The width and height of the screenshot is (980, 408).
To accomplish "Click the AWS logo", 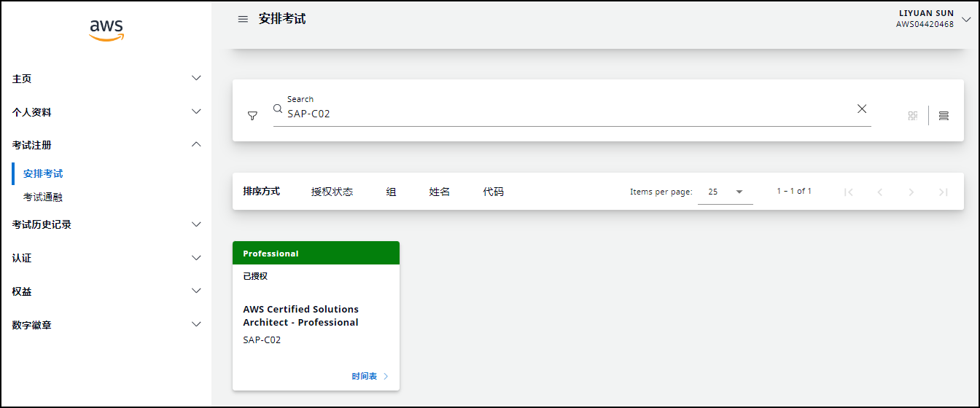I will point(106,30).
